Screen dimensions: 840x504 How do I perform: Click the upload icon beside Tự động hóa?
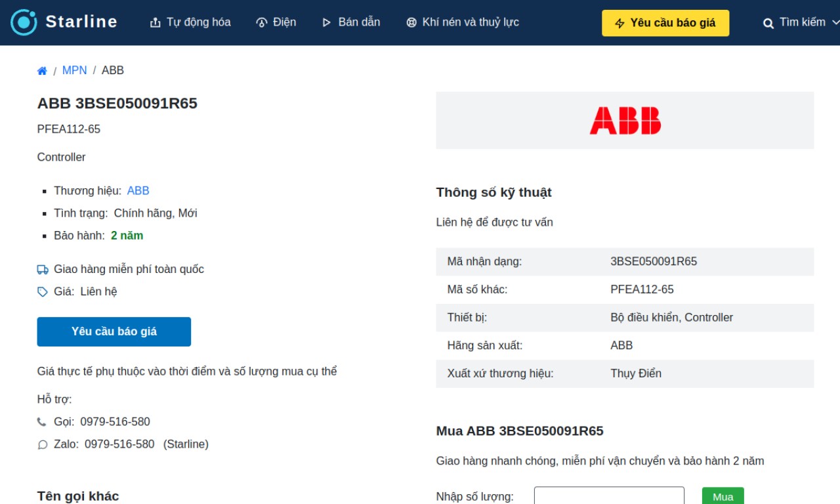pos(156,23)
